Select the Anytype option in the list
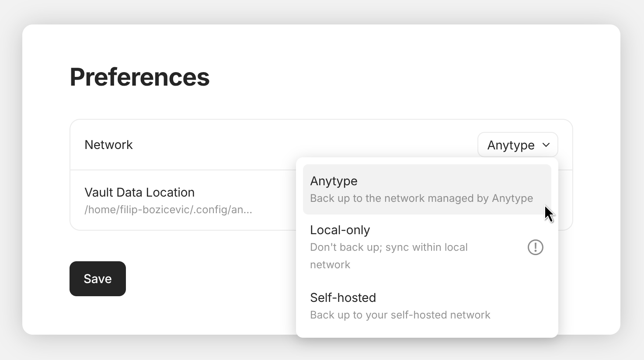The height and width of the screenshot is (360, 644). [427, 189]
